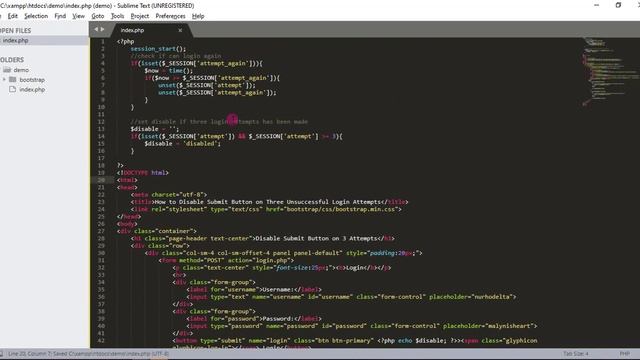Open the Goto menu

98,16
